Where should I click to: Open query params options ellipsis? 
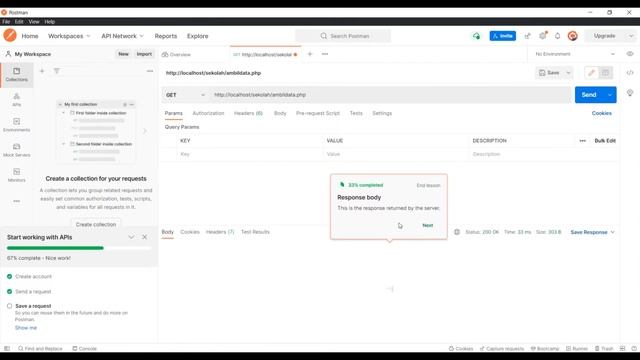point(582,141)
